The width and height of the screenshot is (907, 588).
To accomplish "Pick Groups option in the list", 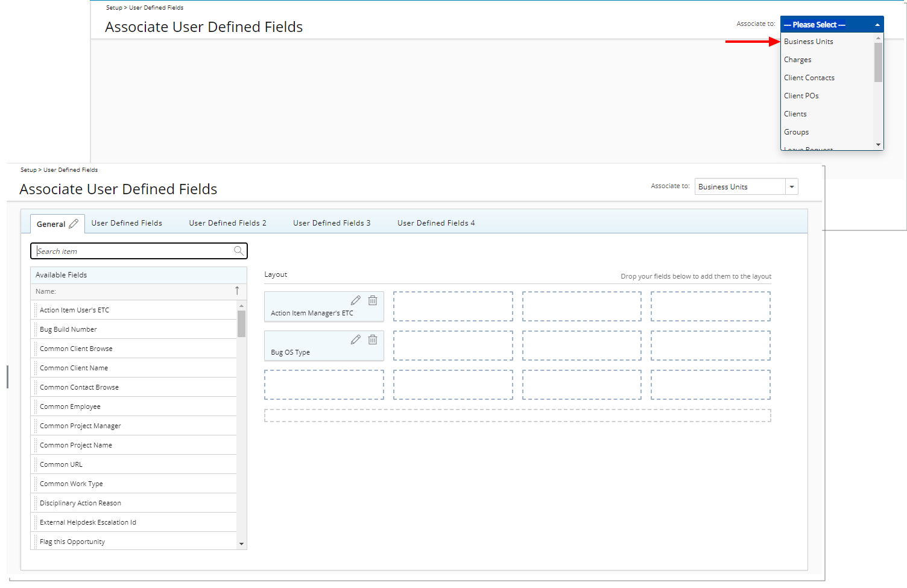I will (x=796, y=132).
